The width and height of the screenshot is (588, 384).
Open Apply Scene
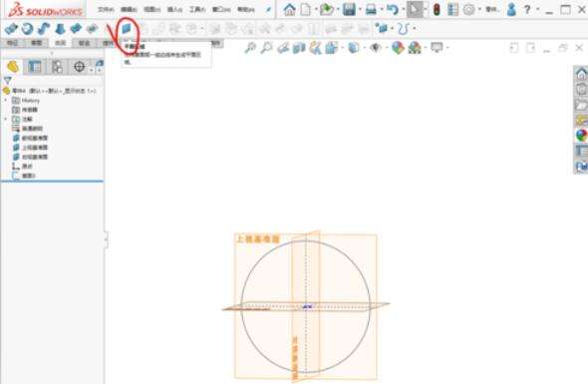[x=415, y=48]
